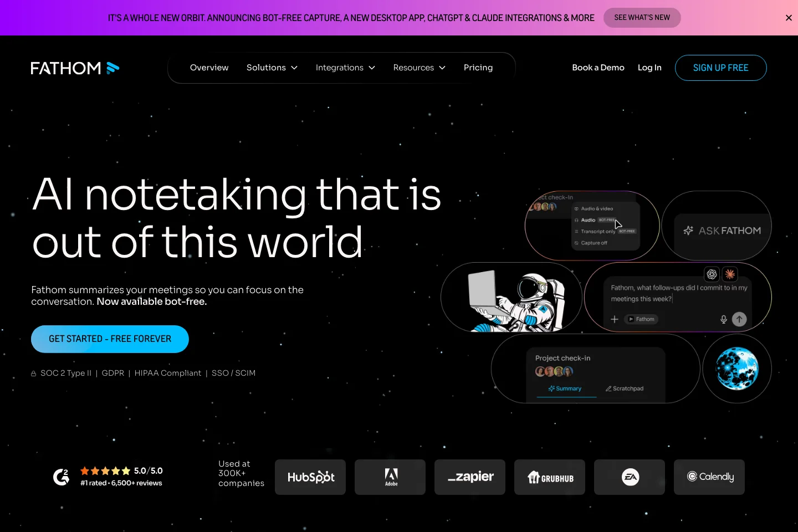Click the Grubhub logo tile
798x532 pixels.
[x=550, y=477]
